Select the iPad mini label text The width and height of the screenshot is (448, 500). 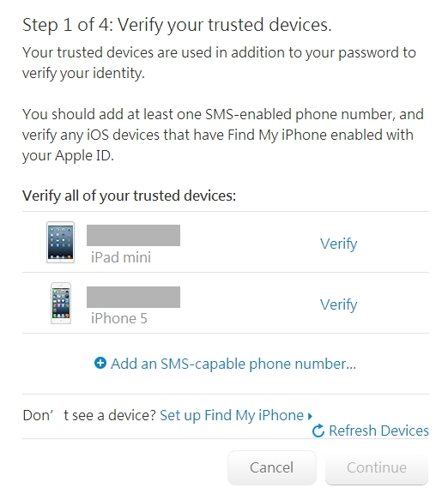[x=121, y=257]
